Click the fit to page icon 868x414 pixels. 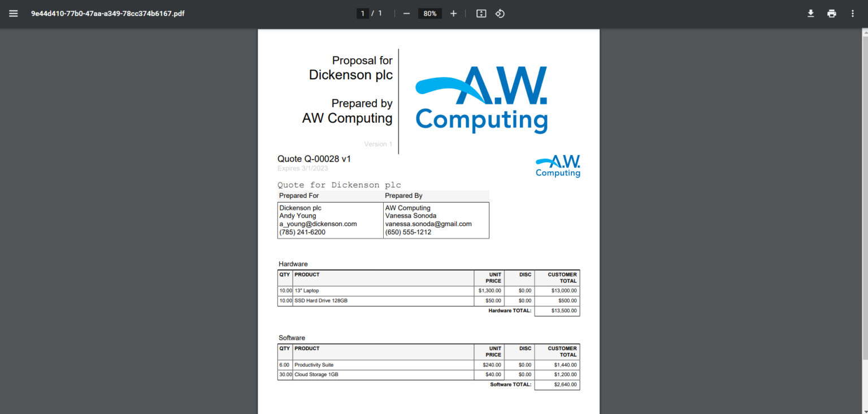481,14
